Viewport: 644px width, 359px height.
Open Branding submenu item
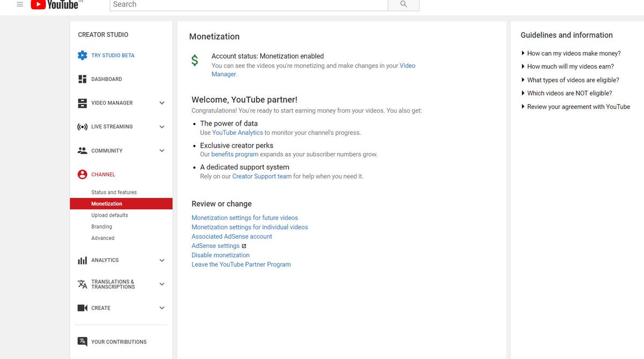[101, 226]
